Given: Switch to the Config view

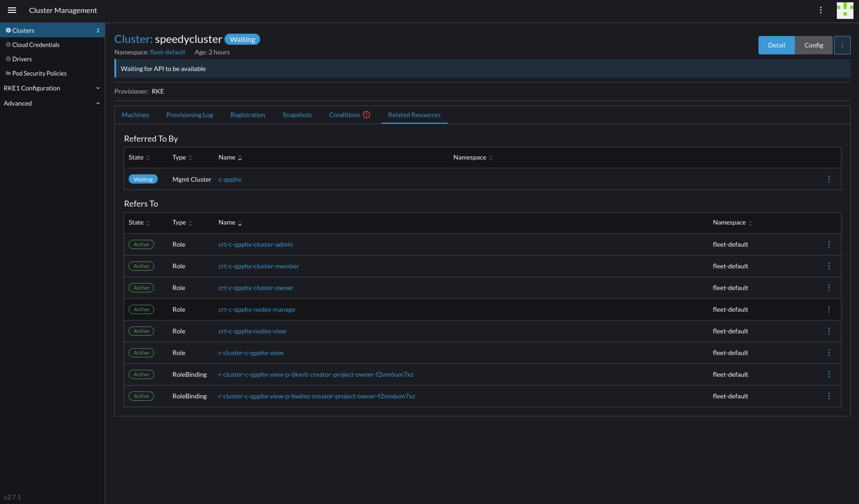Looking at the screenshot, I should 814,45.
